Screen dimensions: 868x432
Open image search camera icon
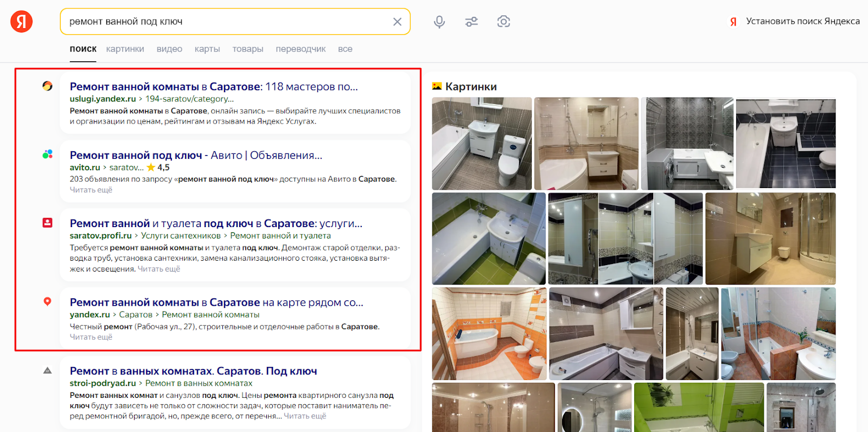pos(503,22)
